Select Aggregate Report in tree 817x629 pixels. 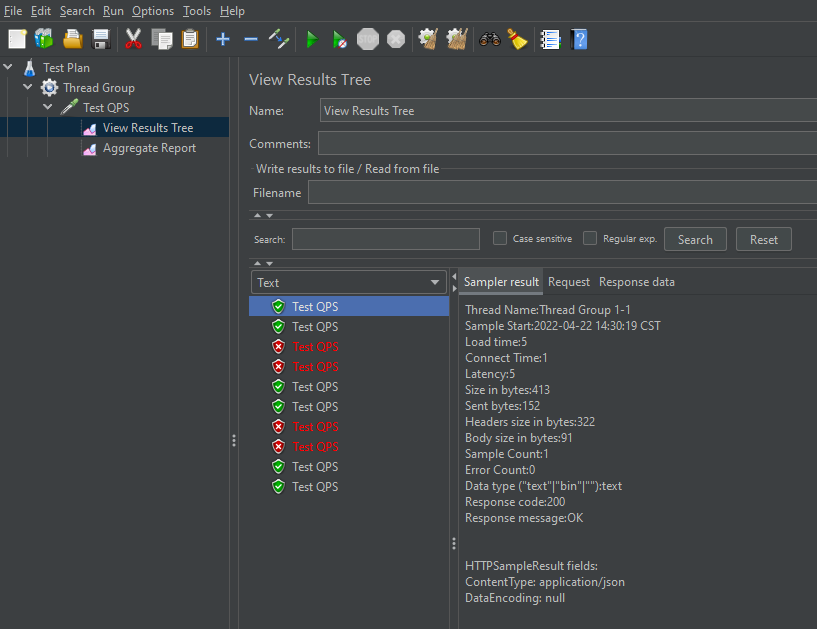coord(149,148)
